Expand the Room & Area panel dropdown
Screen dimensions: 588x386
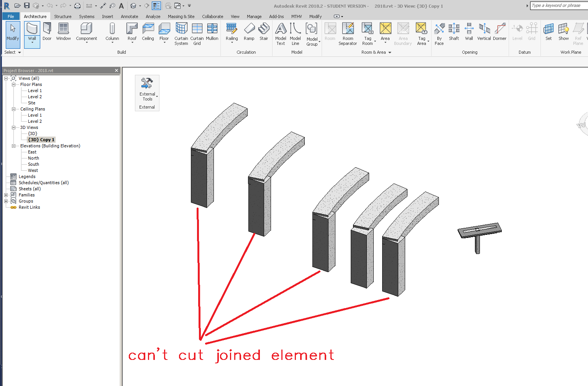pos(376,52)
